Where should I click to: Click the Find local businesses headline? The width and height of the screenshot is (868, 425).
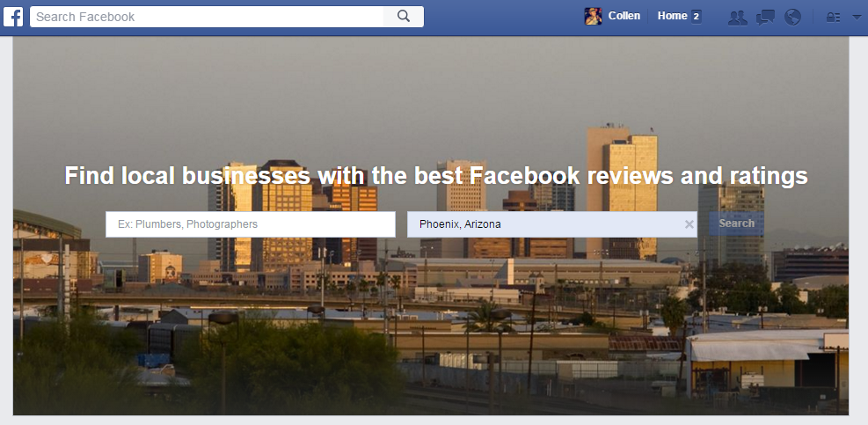click(436, 176)
